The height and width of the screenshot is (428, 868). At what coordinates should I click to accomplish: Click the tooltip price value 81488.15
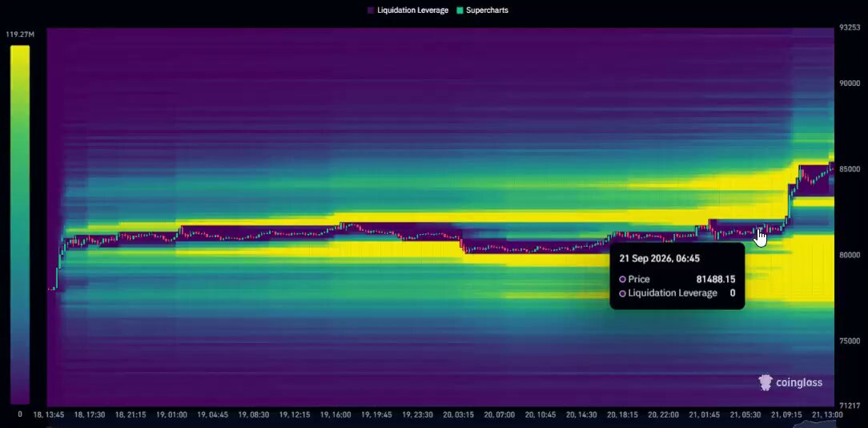pos(716,280)
